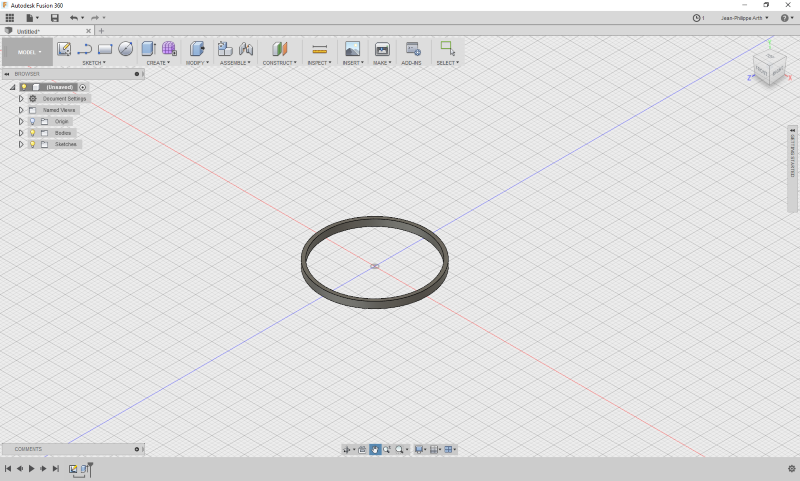800x481 pixels.
Task: Open the MODEL workspace dropdown
Action: (x=27, y=52)
